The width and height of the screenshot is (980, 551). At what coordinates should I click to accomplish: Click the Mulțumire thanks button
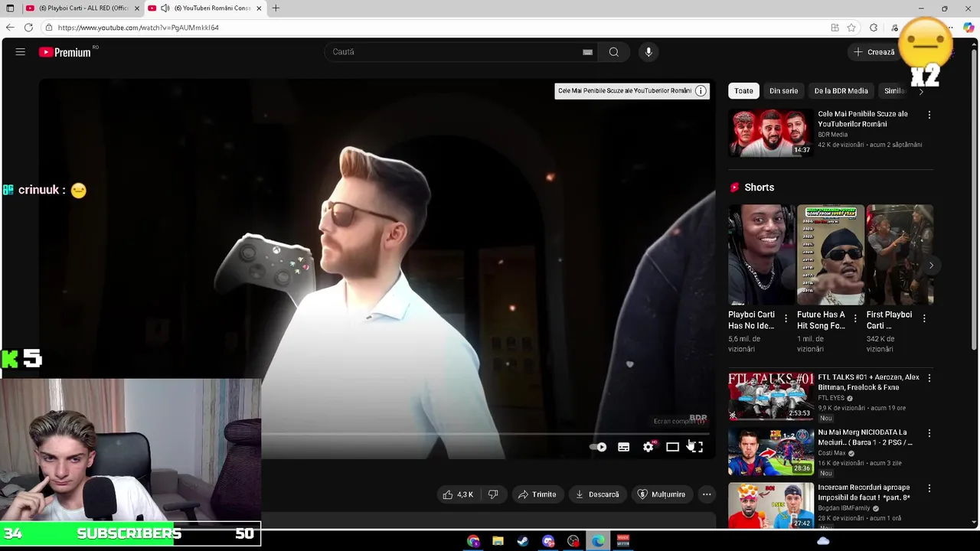point(661,494)
